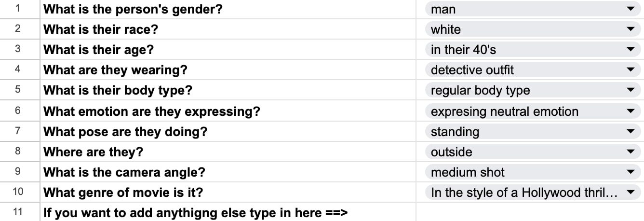The image size is (644, 221).
Task: Open the gender dropdown showing man
Action: [630, 9]
